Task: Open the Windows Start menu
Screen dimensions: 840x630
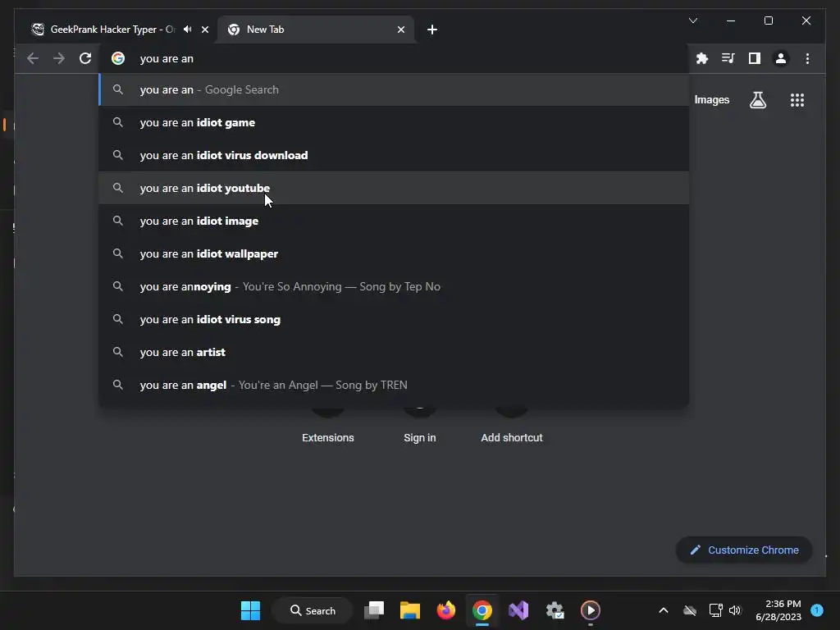Action: pyautogui.click(x=251, y=610)
